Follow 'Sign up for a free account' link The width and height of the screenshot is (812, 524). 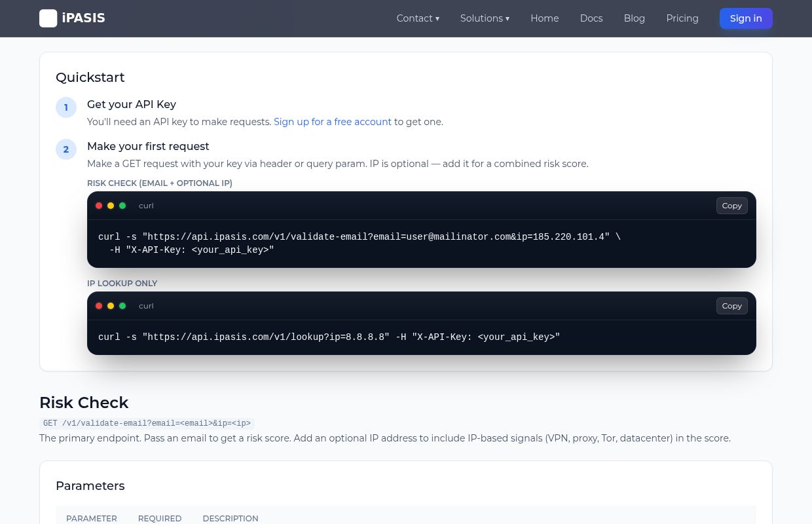333,122
